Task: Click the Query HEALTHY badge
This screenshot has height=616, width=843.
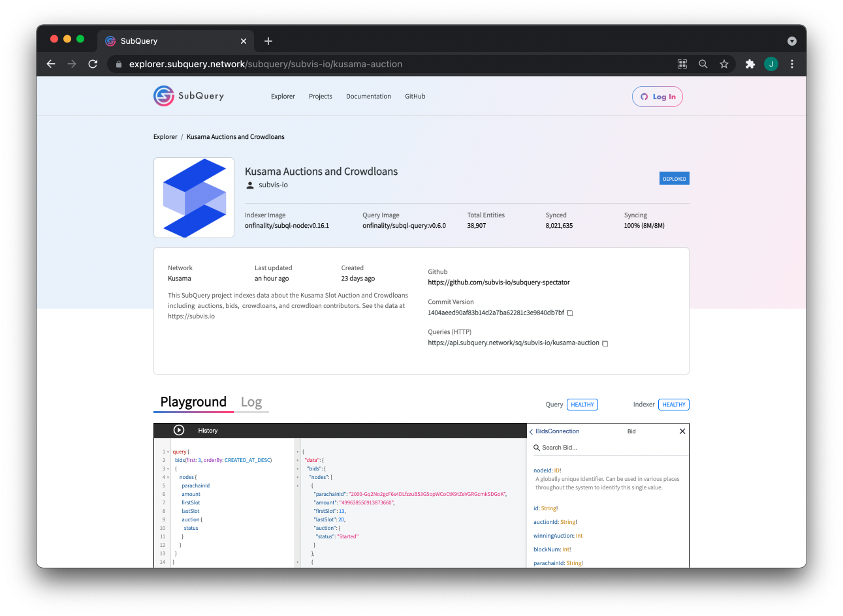Action: coord(582,405)
